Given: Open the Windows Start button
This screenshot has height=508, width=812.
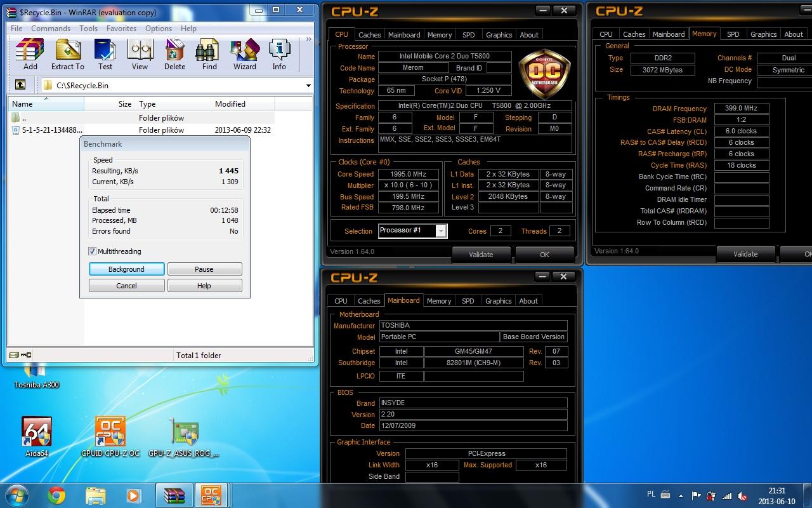Looking at the screenshot, I should [x=17, y=495].
